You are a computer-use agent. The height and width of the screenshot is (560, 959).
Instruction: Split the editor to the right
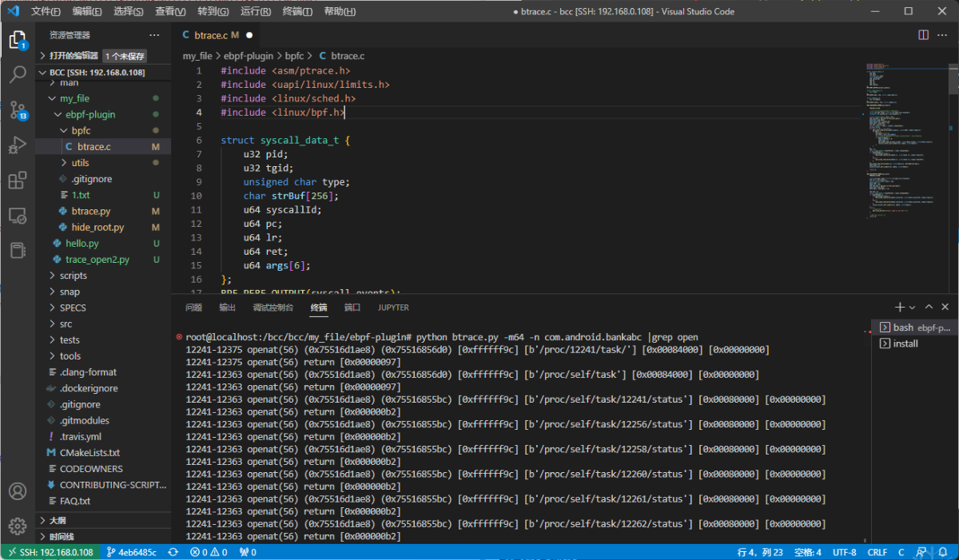(x=923, y=35)
